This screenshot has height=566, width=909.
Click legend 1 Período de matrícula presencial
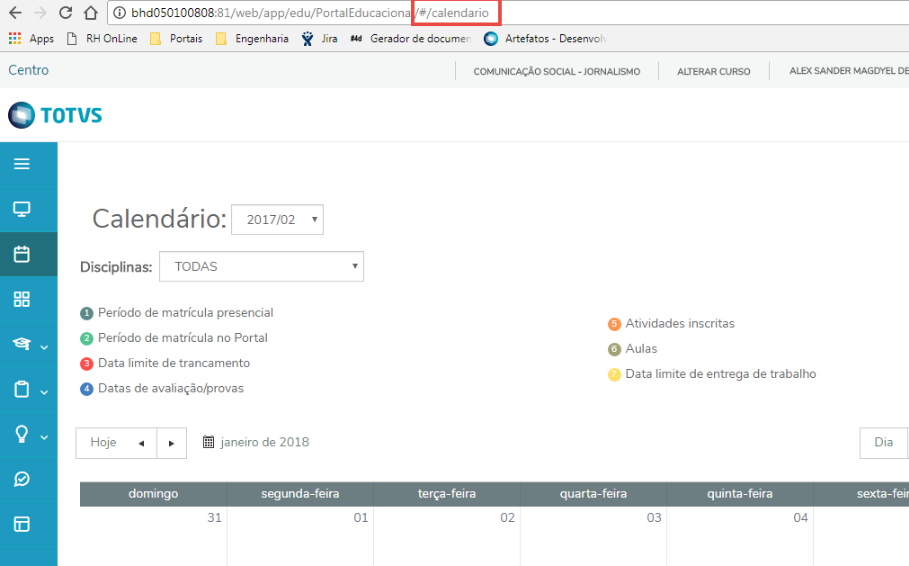pyautogui.click(x=177, y=313)
